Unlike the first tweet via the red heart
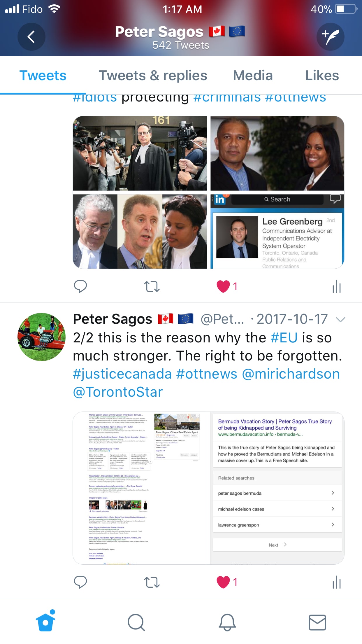362x644 pixels. pos(223,286)
